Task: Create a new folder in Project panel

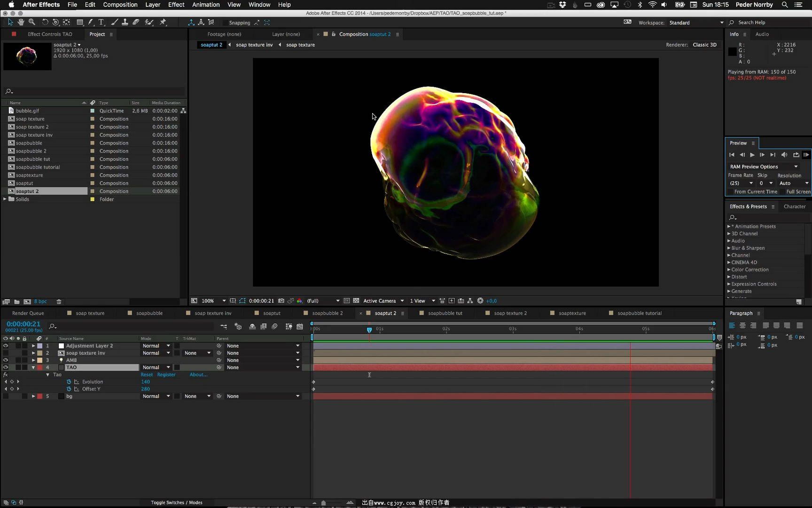Action: [x=17, y=302]
